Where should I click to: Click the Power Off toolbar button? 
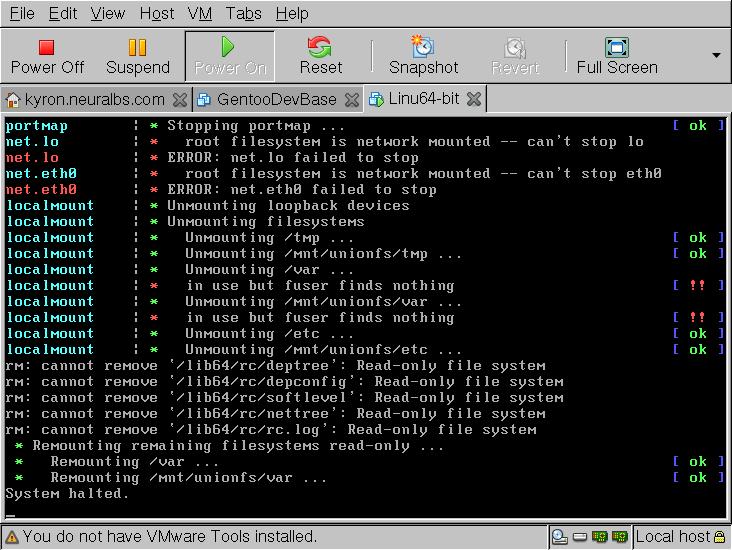[47, 56]
